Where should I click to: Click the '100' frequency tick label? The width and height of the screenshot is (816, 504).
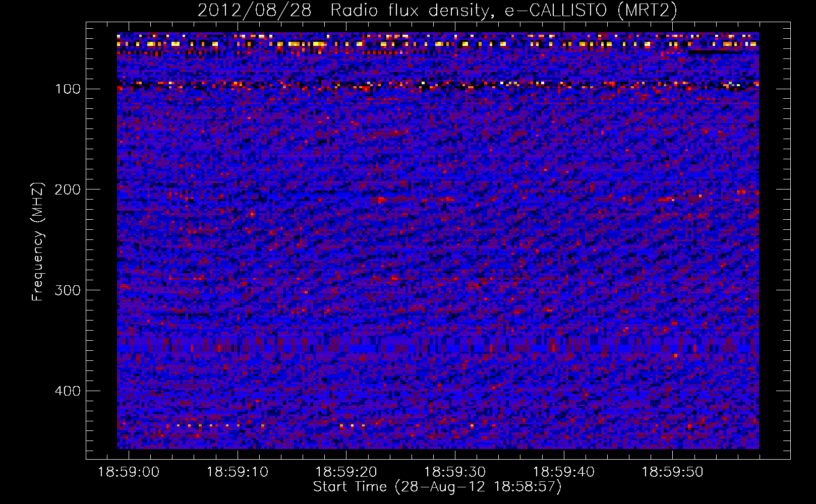point(68,89)
